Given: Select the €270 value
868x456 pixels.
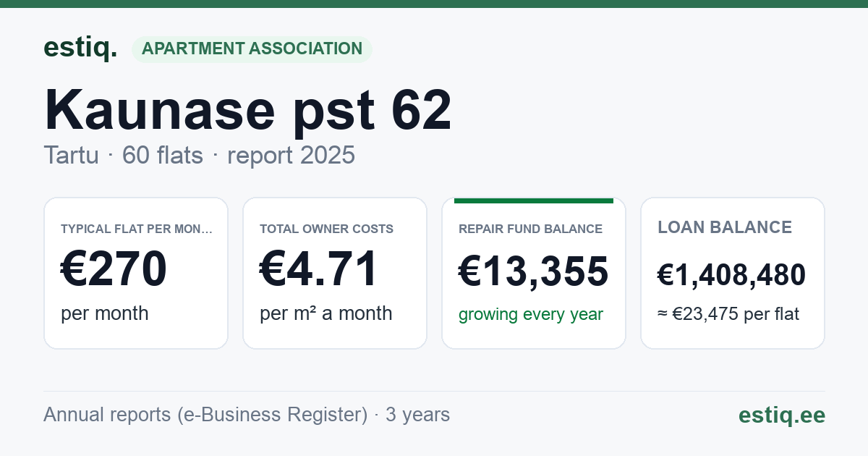Looking at the screenshot, I should pos(114,269).
